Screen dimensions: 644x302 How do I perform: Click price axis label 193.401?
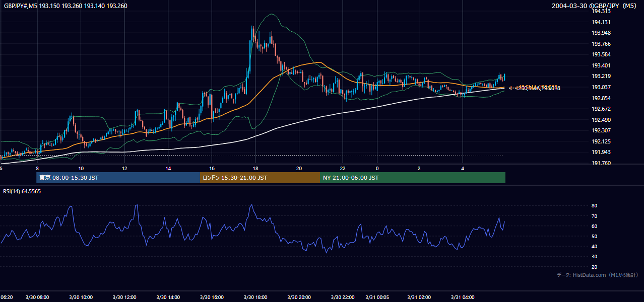click(x=601, y=65)
